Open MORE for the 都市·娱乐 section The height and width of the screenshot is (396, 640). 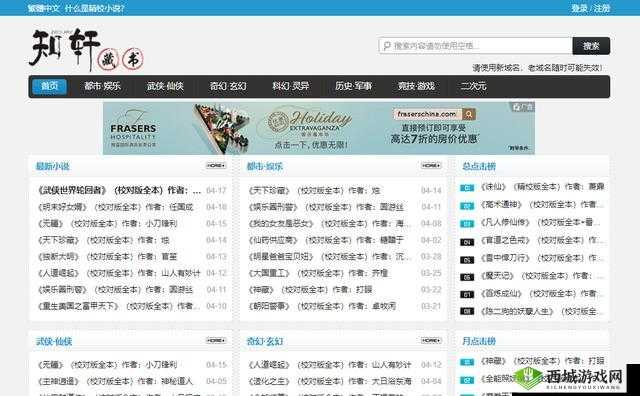pos(431,165)
